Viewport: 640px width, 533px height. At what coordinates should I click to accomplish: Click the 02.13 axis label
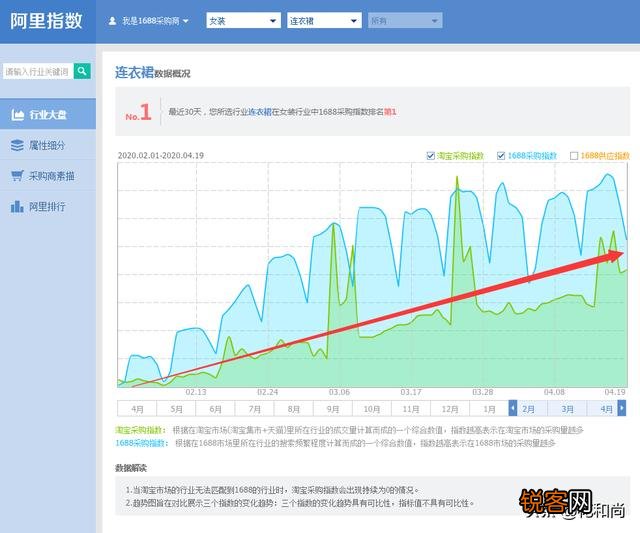196,392
